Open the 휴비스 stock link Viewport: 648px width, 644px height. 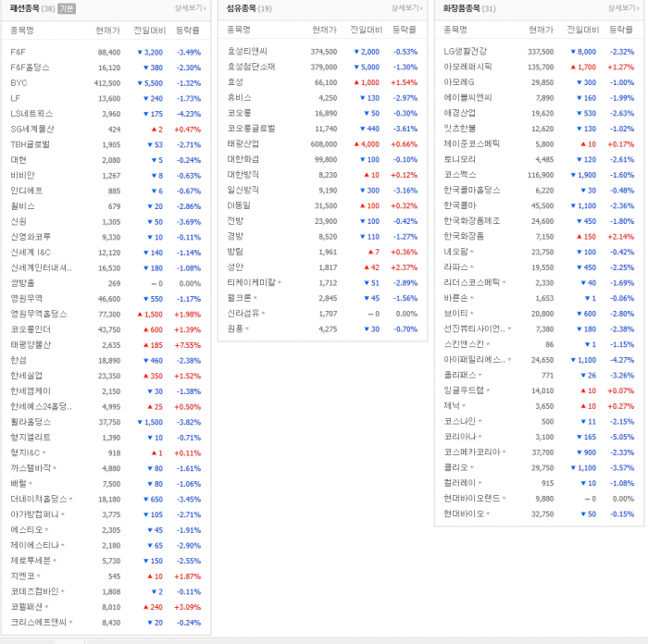pyautogui.click(x=239, y=98)
